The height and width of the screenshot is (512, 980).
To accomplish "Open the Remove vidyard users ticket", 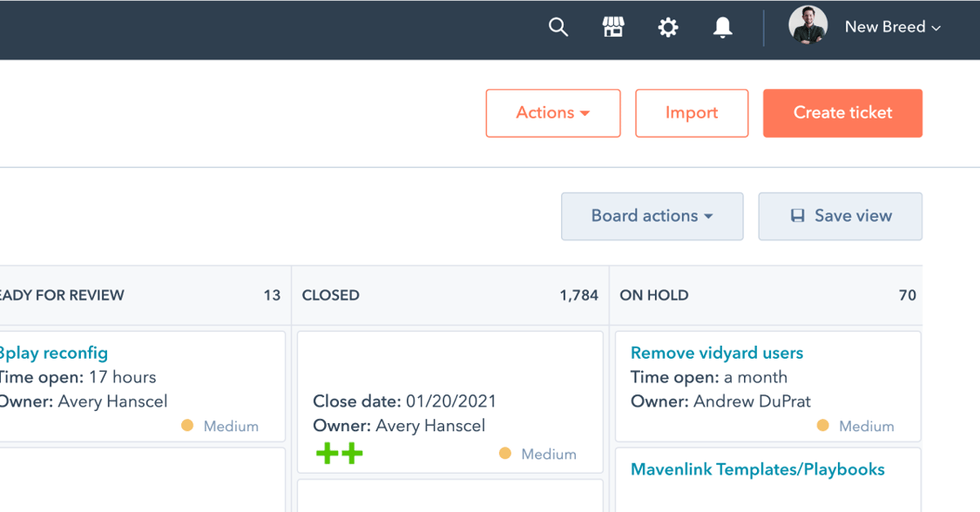I will pos(716,353).
